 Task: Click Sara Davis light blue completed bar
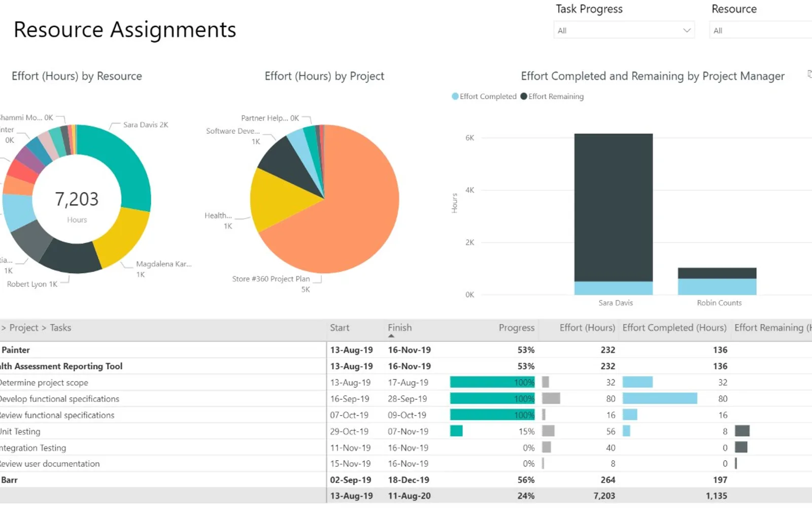click(x=614, y=288)
